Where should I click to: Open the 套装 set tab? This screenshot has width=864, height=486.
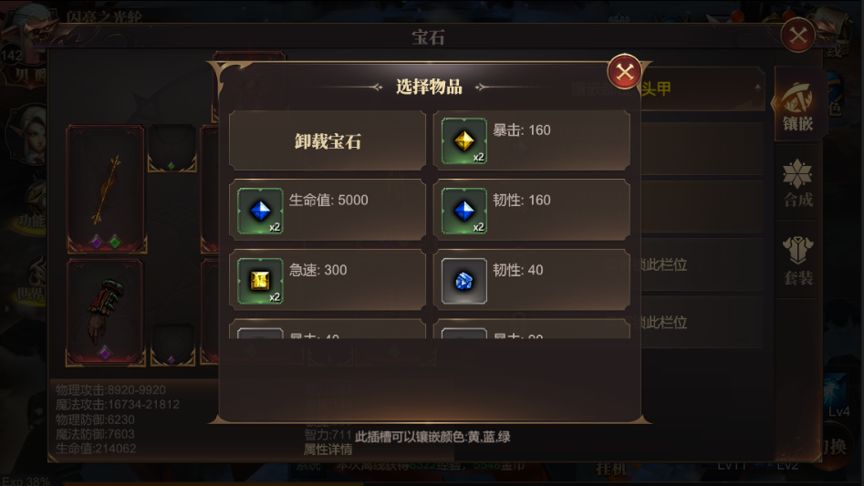[797, 262]
